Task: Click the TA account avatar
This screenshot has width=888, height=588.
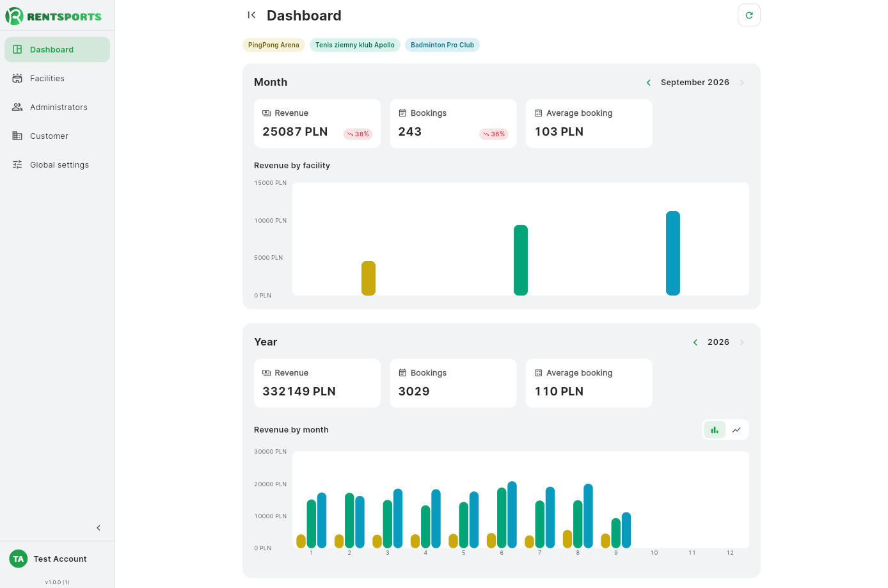Action: click(19, 559)
